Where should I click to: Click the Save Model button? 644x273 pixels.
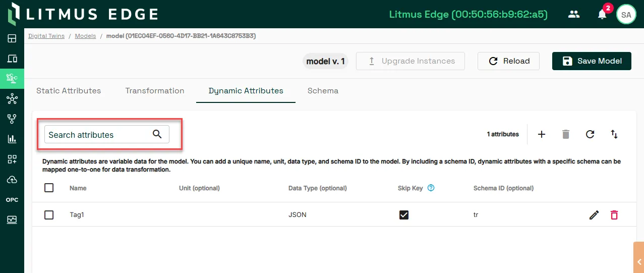click(x=592, y=61)
